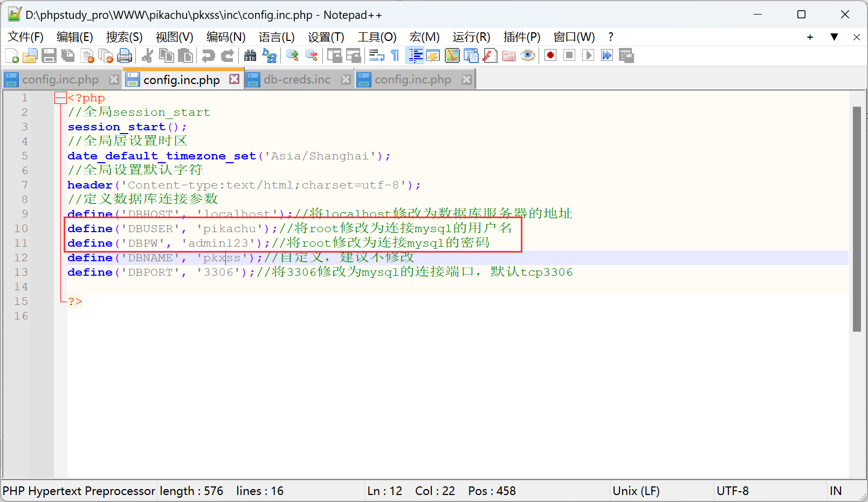Image resolution: width=868 pixels, height=502 pixels.
Task: Close the current document via toolbar icon
Action: 87,55
